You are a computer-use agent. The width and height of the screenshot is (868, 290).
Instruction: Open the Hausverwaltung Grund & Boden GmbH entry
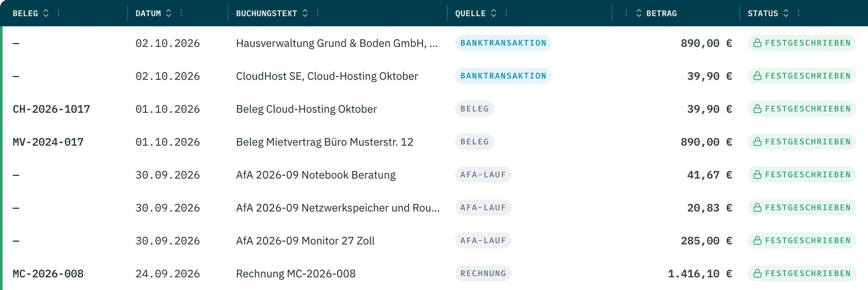(x=337, y=43)
